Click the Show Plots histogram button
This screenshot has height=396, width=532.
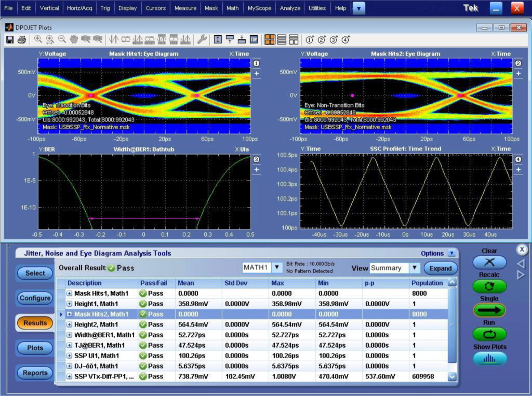point(489,358)
